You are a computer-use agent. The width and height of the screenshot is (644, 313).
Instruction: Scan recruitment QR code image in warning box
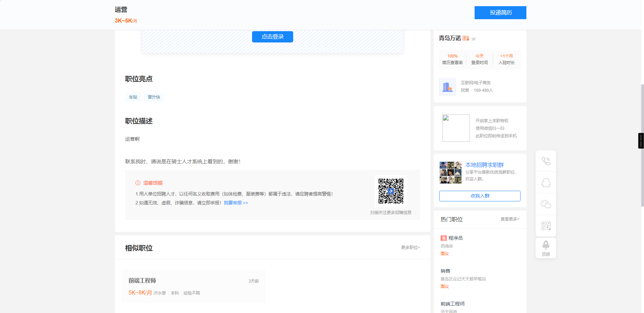pyautogui.click(x=391, y=190)
